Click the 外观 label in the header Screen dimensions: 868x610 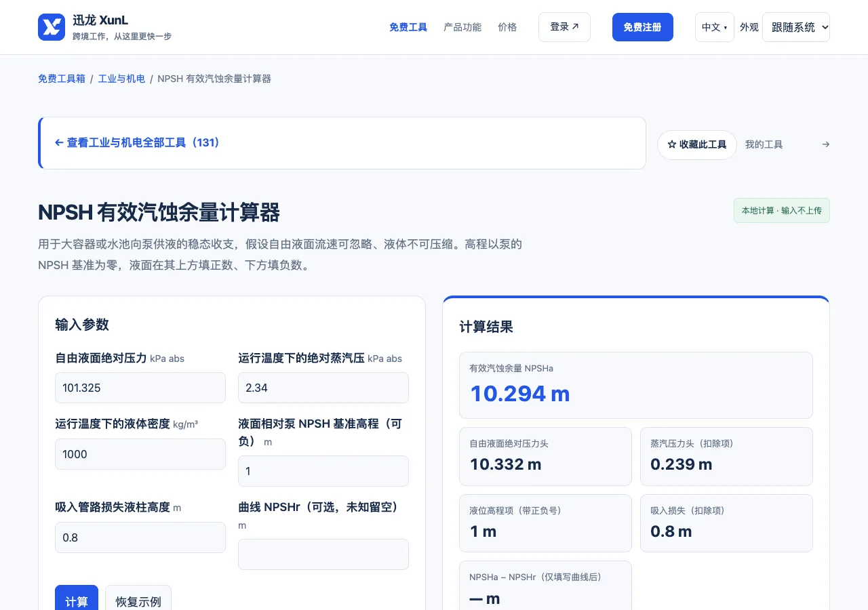749,27
